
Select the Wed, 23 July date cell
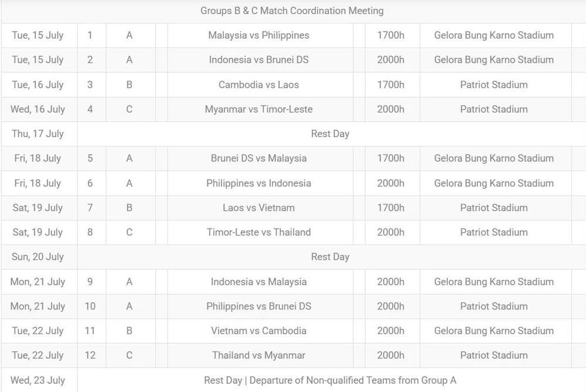[x=38, y=380]
